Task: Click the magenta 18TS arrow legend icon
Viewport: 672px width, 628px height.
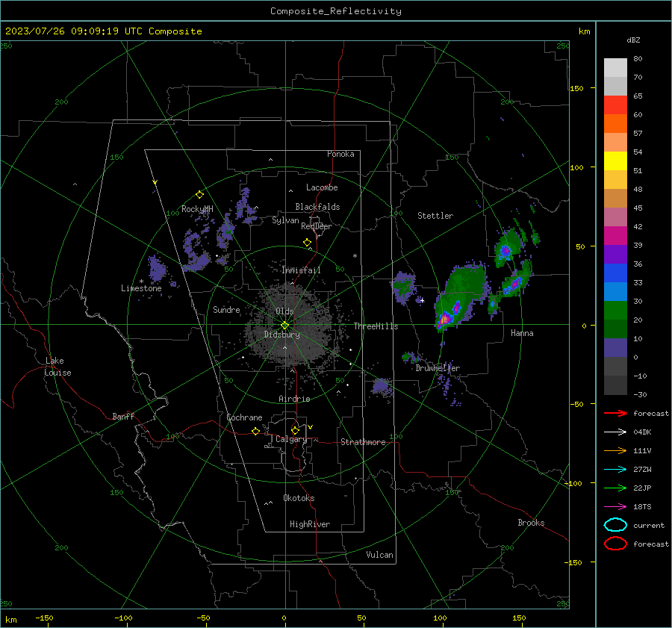Action: click(x=615, y=507)
